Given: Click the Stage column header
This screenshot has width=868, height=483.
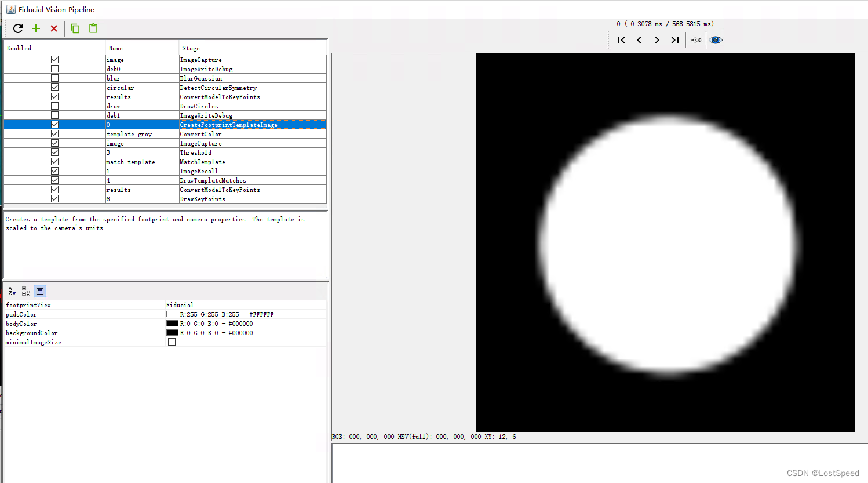Looking at the screenshot, I should coord(253,48).
